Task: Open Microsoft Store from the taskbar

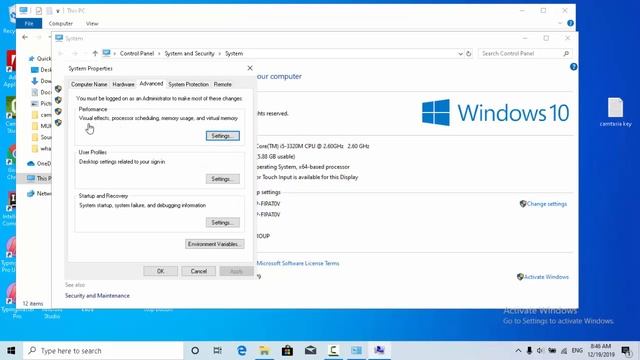Action: [x=287, y=351]
